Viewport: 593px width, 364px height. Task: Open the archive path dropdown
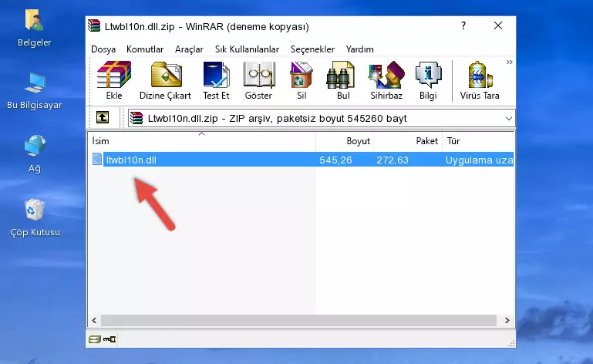coord(509,119)
